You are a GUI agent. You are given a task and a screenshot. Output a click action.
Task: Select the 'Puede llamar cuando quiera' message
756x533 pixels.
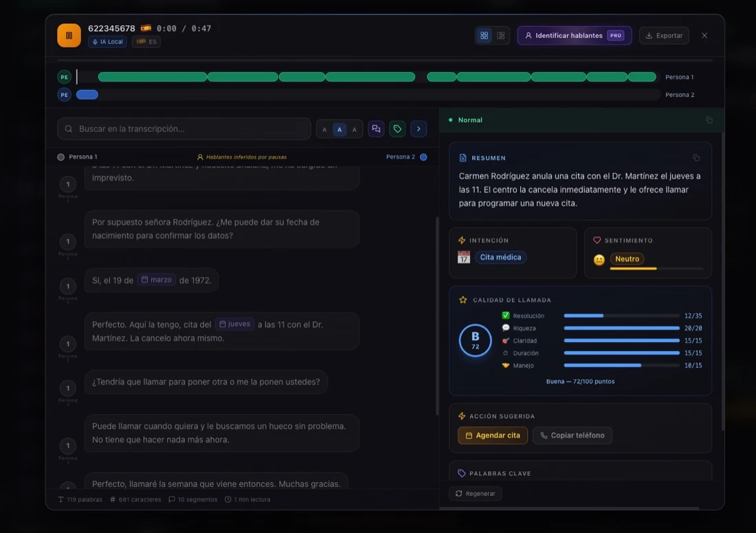pos(222,433)
